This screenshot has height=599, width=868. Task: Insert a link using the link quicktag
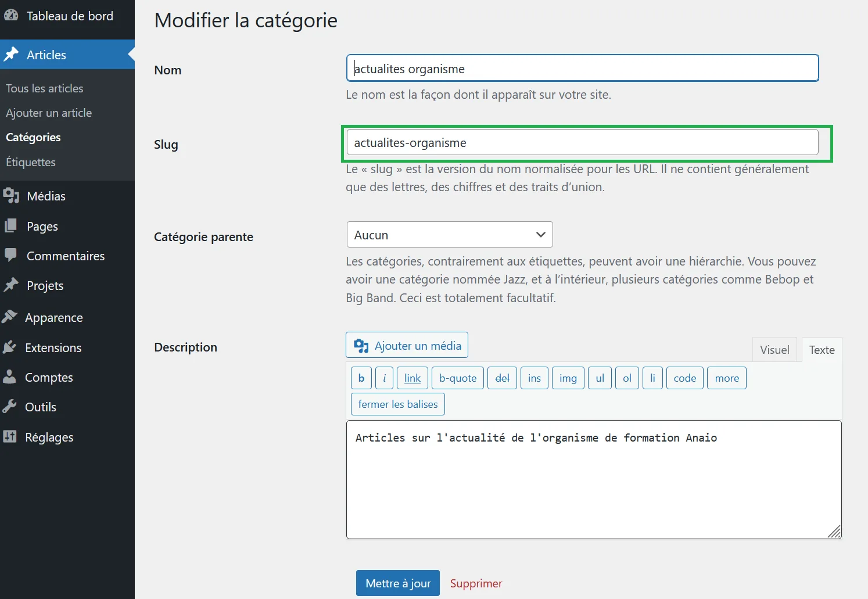click(412, 378)
